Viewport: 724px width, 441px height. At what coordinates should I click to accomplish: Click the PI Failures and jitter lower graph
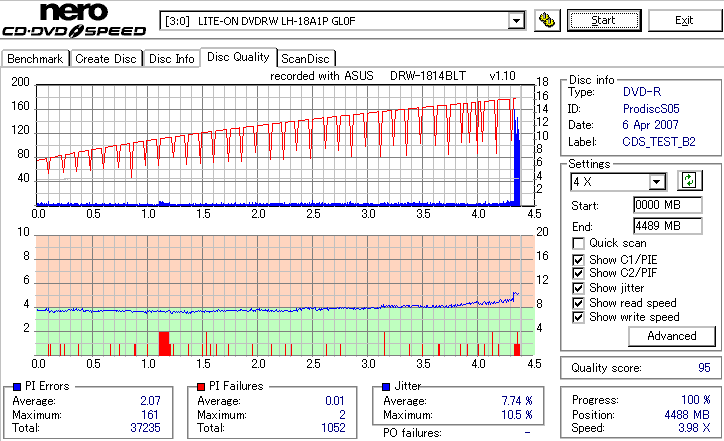click(x=285, y=296)
